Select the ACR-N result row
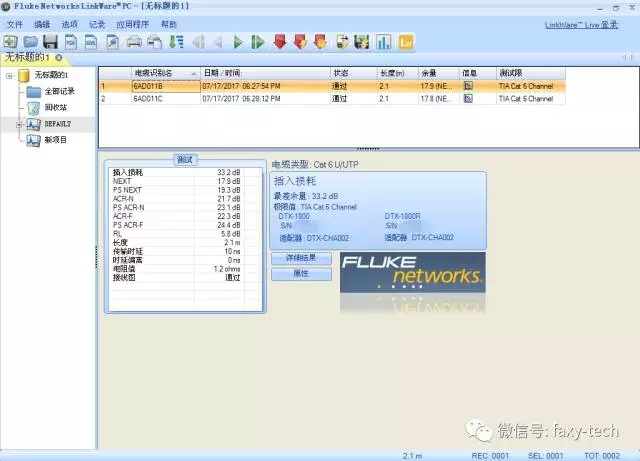Viewport: 640px width, 461px height. 185,199
